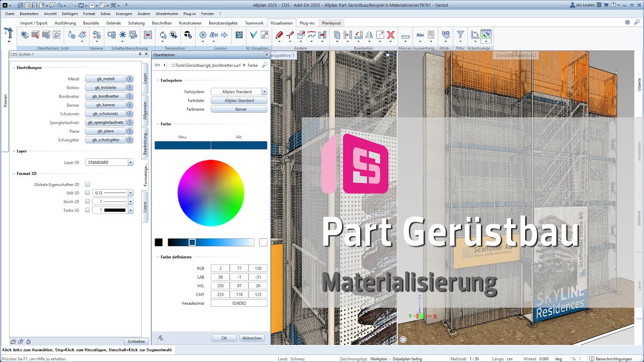The height and width of the screenshot is (362, 644).
Task: Open the Farbe 3D color dropdown
Action: click(130, 210)
